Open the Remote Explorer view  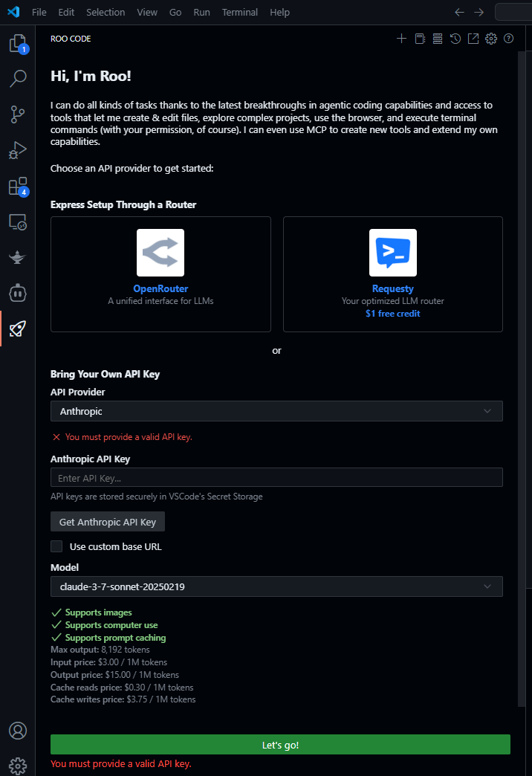coord(18,222)
